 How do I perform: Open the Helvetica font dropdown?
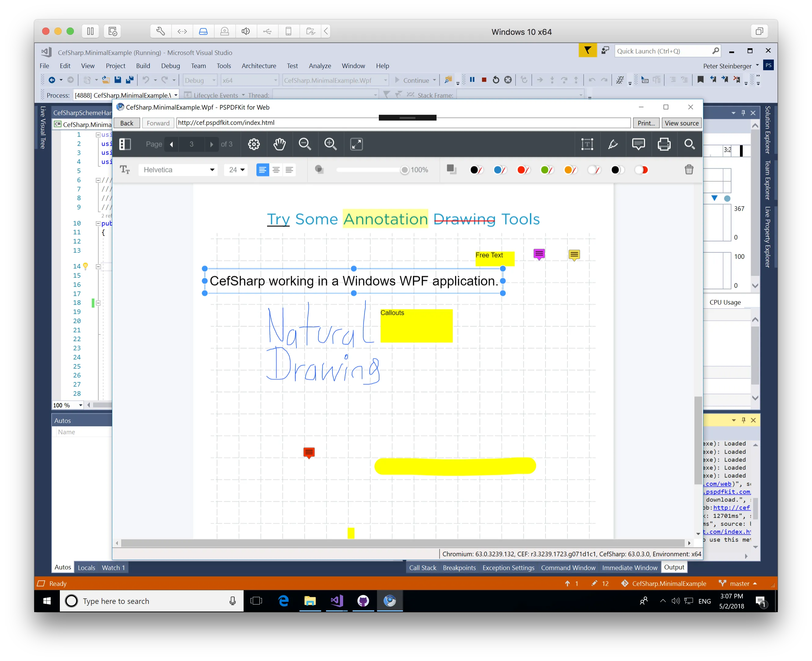point(178,170)
